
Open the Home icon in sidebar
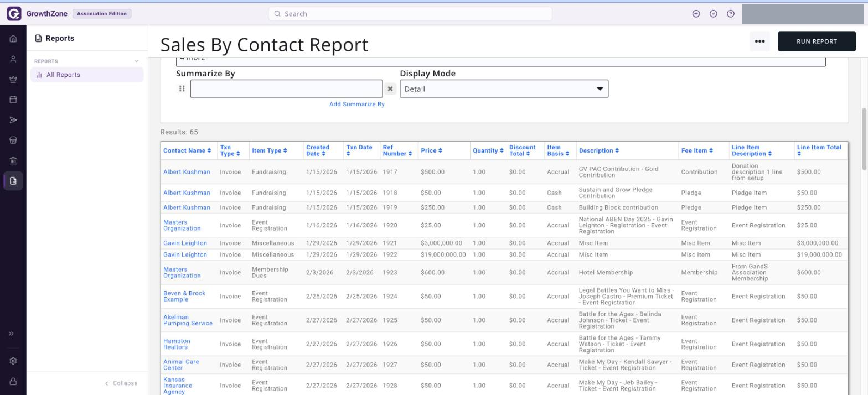pyautogui.click(x=13, y=39)
